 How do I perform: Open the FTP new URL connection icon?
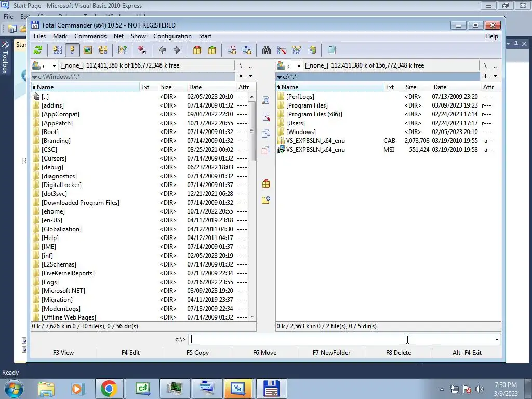click(x=247, y=50)
